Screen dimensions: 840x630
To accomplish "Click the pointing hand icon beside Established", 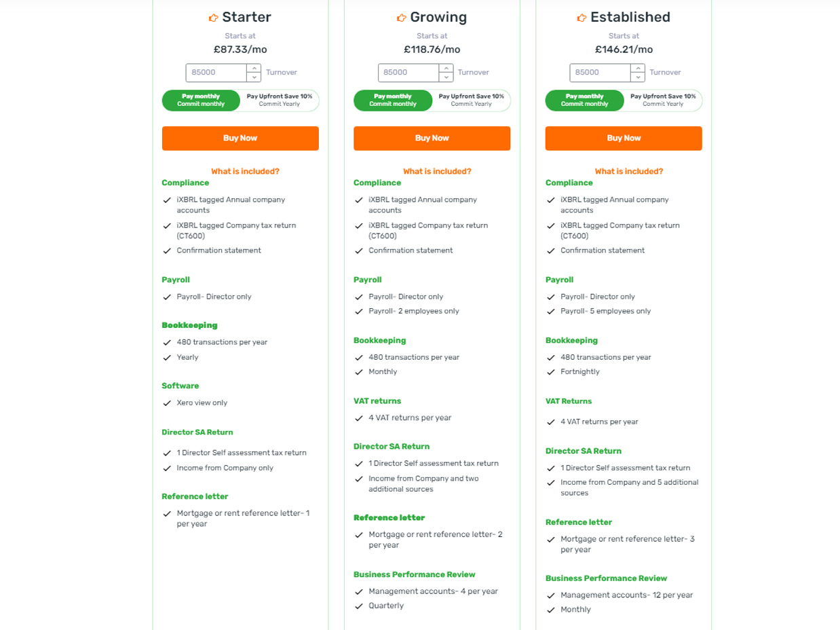I will [x=581, y=18].
